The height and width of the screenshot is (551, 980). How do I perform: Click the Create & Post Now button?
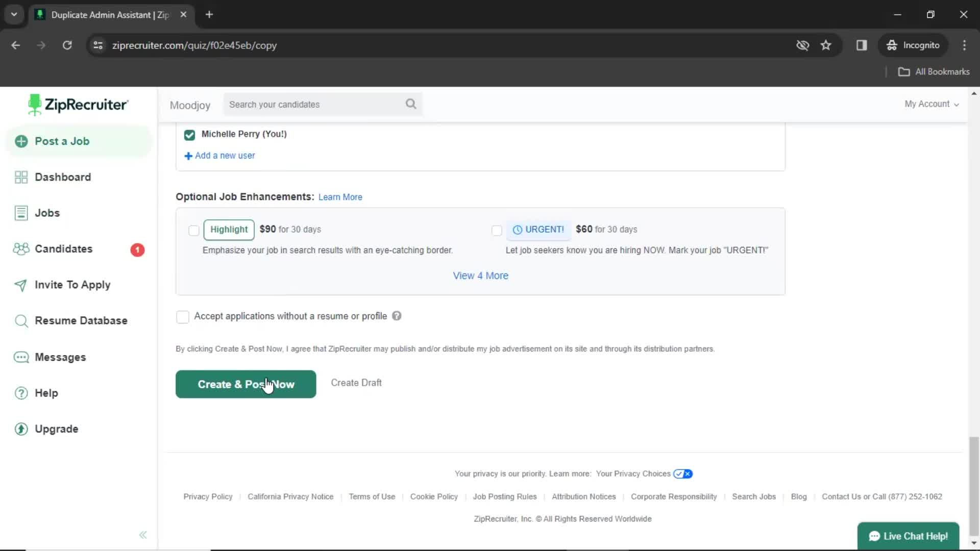(x=247, y=384)
